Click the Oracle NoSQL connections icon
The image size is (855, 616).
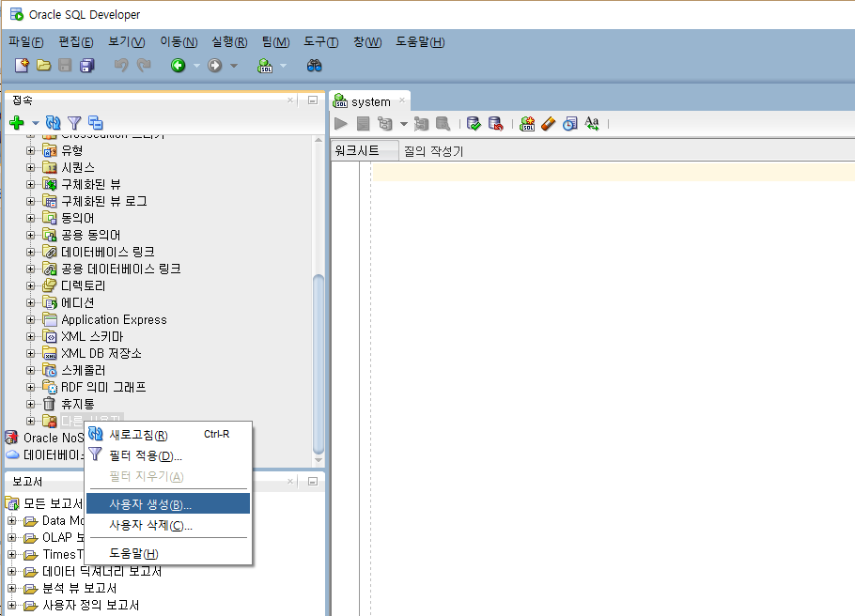pyautogui.click(x=11, y=438)
